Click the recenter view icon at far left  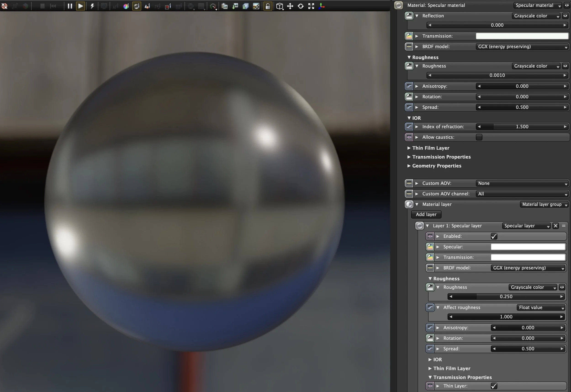click(4, 6)
